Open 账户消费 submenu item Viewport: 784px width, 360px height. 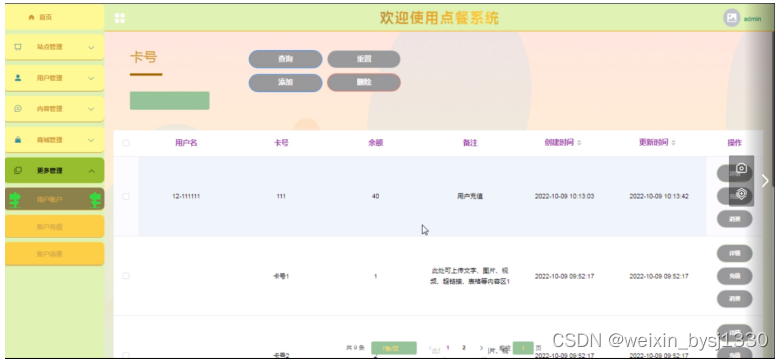pyautogui.click(x=54, y=254)
